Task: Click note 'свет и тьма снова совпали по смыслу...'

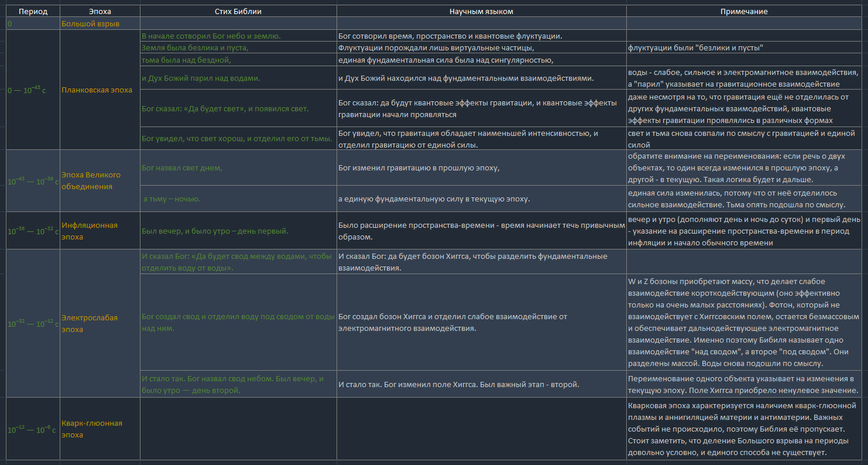Action: click(744, 138)
